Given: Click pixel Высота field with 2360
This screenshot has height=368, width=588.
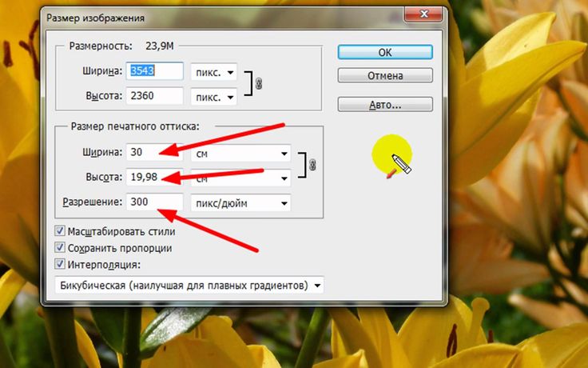Looking at the screenshot, I should point(154,96).
